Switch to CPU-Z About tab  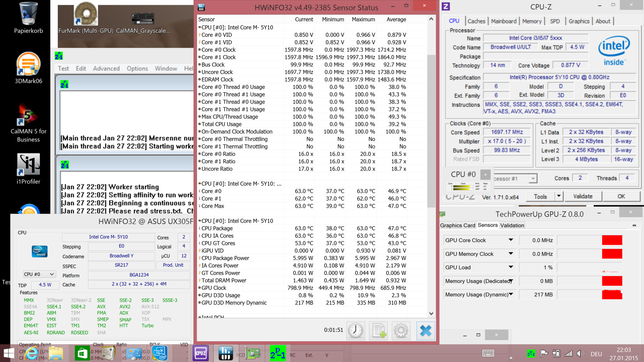pyautogui.click(x=603, y=21)
